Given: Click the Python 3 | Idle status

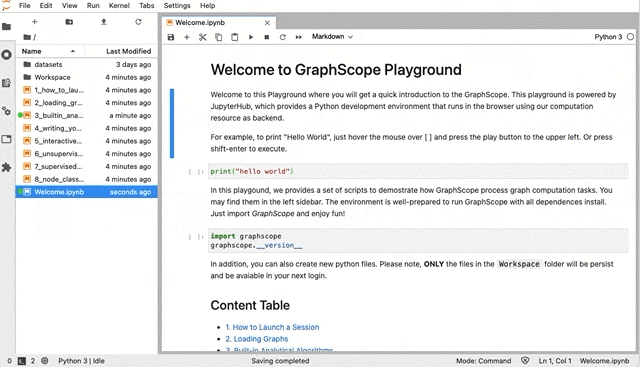Looking at the screenshot, I should (81, 361).
